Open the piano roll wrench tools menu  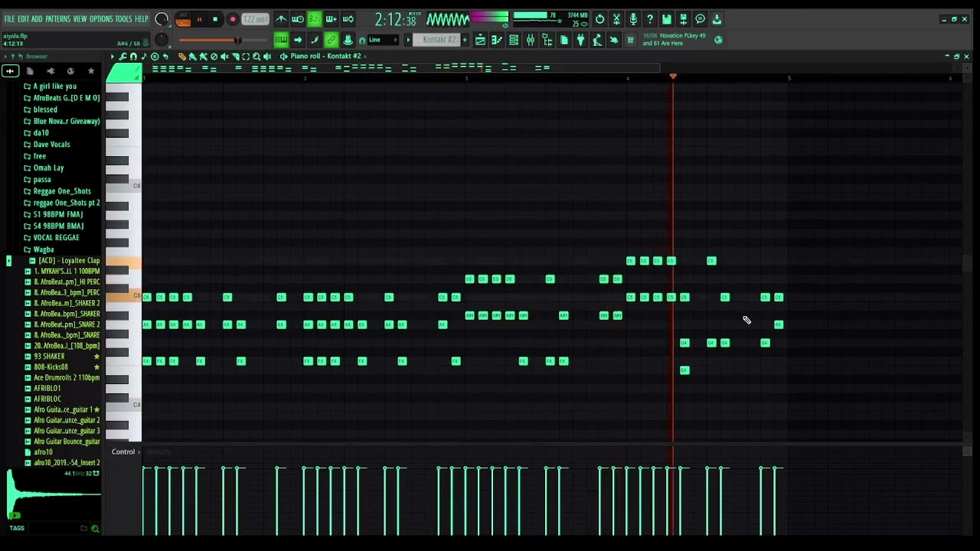click(122, 57)
